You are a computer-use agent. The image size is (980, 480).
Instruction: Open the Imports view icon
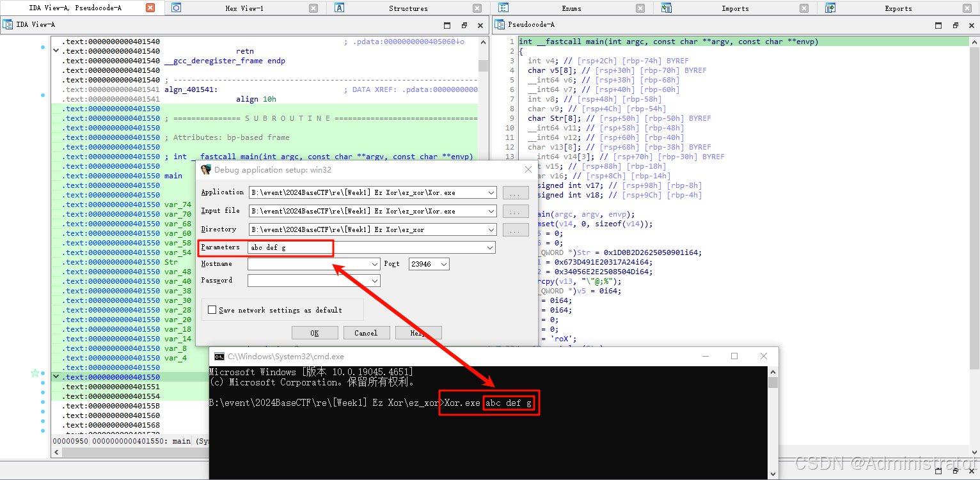click(x=666, y=8)
